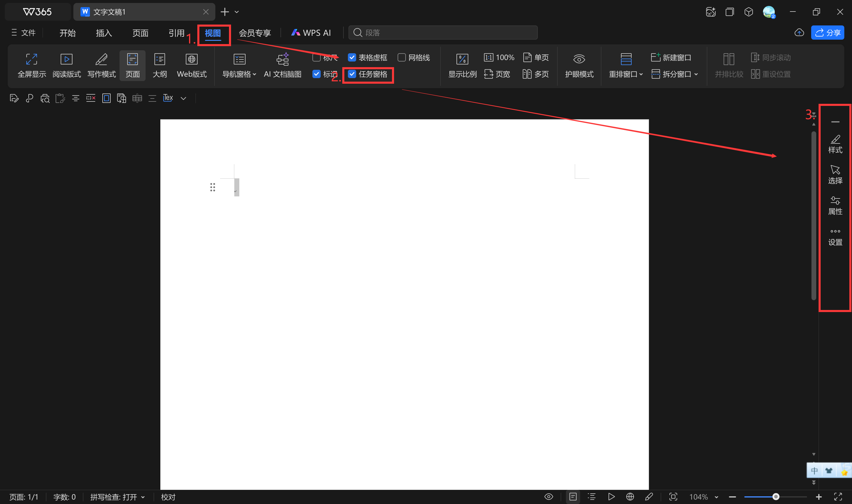Click New Window button
This screenshot has height=504, width=852.
click(x=671, y=57)
